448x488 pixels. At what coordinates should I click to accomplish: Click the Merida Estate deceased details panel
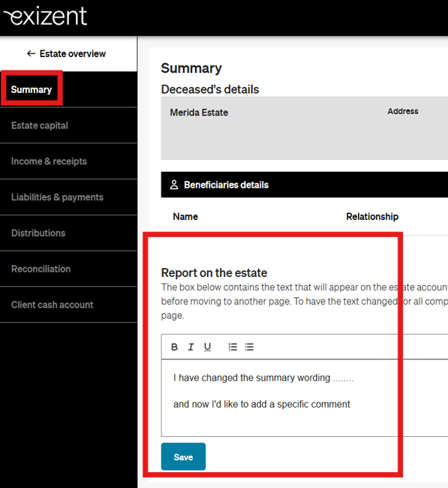pyautogui.click(x=305, y=128)
